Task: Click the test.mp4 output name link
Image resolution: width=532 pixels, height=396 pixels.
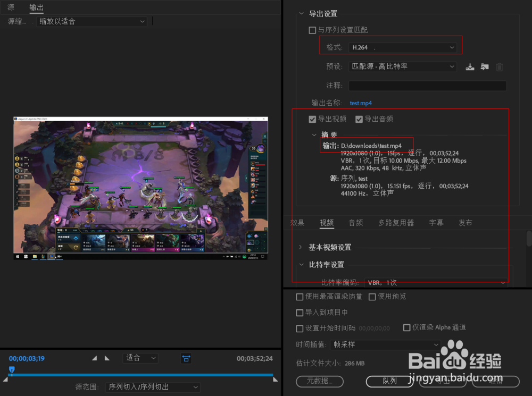Action: 361,103
